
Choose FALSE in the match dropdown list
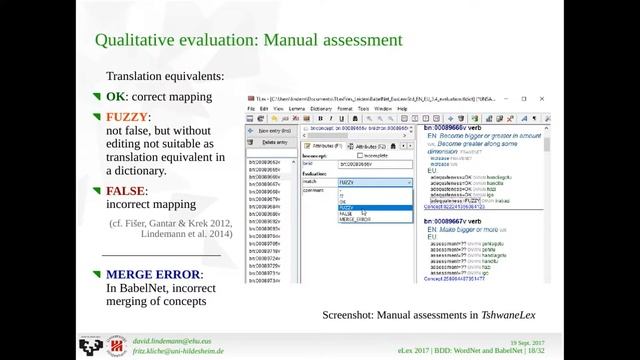coord(375,214)
